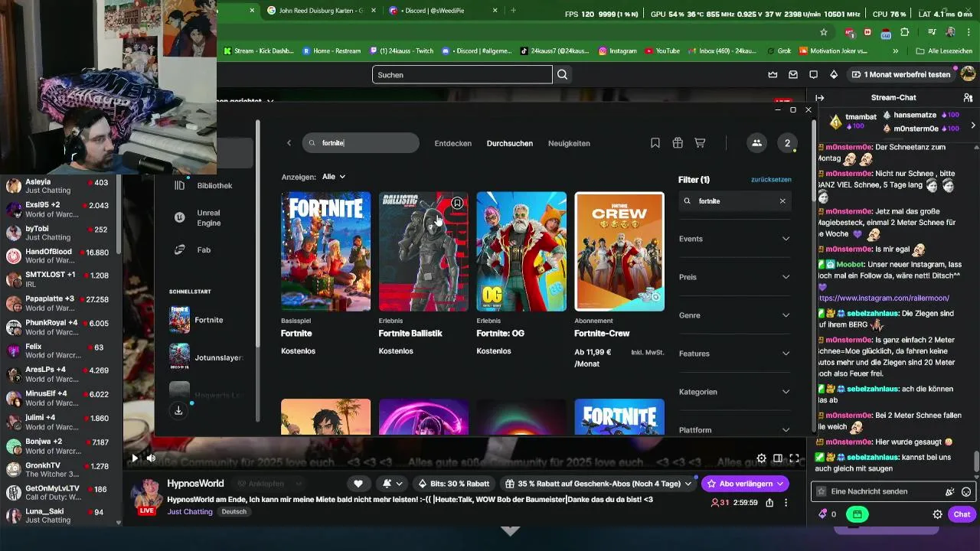Expand the Preis filter
Screen dimensions: 980x551
tap(735, 277)
